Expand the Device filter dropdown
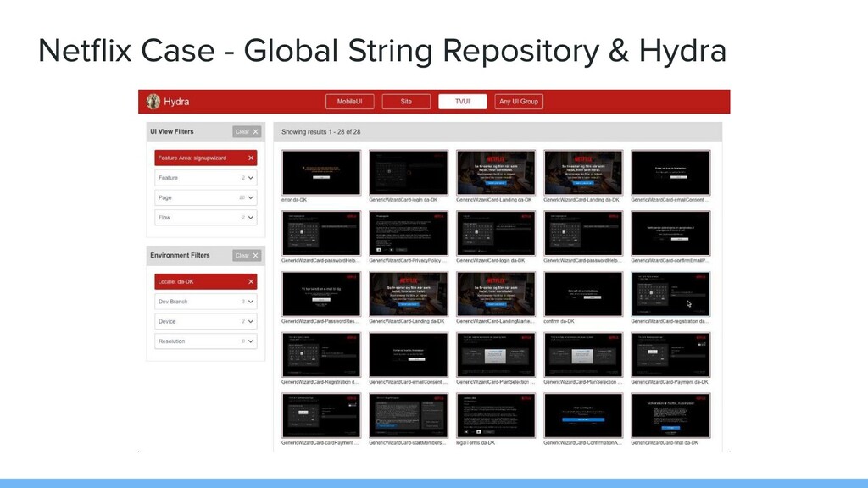868x488 pixels. (205, 321)
